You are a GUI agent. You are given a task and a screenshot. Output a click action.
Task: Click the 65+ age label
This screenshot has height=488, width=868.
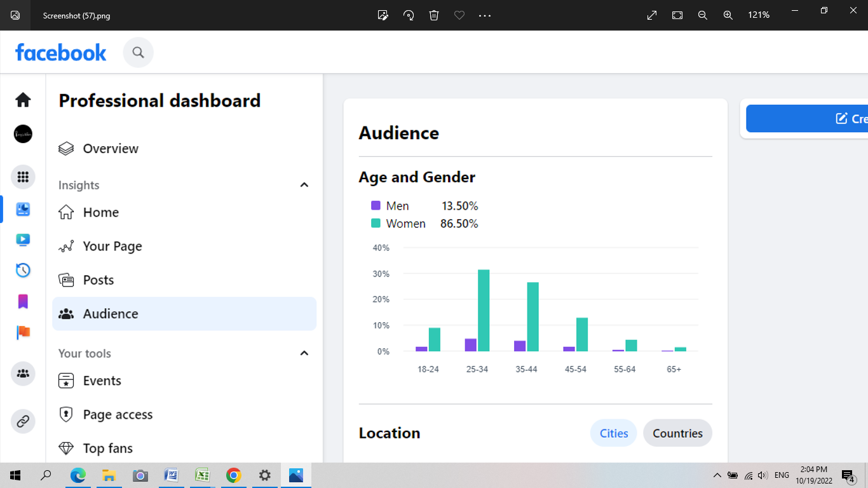[674, 369]
